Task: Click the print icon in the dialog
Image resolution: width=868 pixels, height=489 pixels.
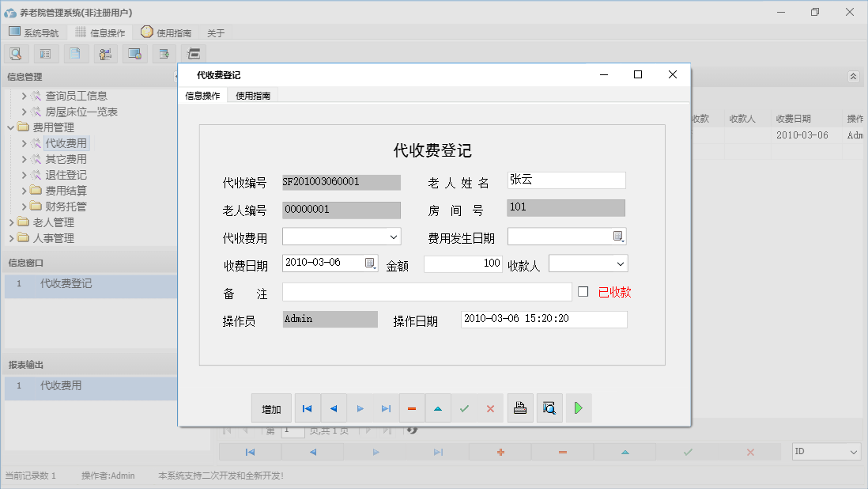Action: point(520,407)
